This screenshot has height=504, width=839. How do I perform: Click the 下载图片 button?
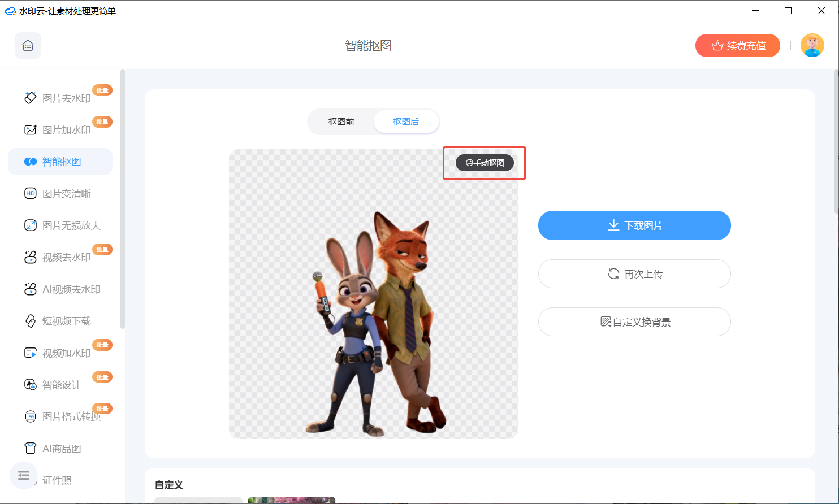pyautogui.click(x=634, y=225)
